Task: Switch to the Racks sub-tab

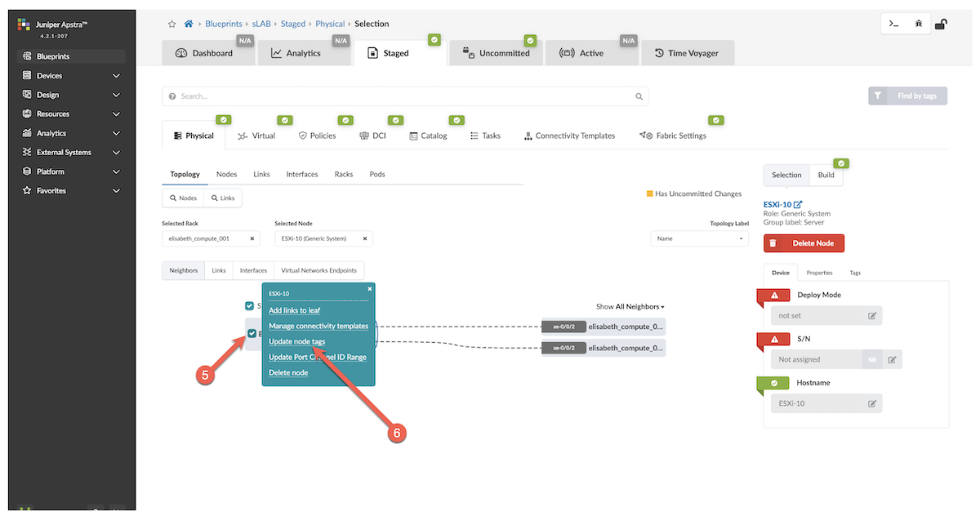Action: click(344, 175)
